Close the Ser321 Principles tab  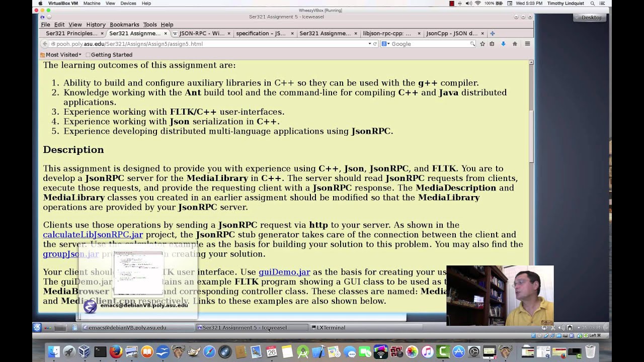click(x=102, y=33)
